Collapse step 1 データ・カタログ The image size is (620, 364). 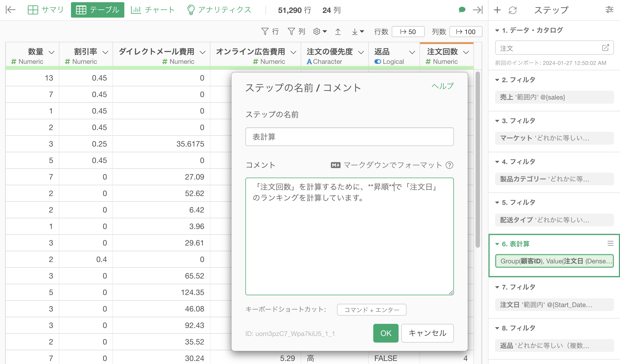click(497, 31)
